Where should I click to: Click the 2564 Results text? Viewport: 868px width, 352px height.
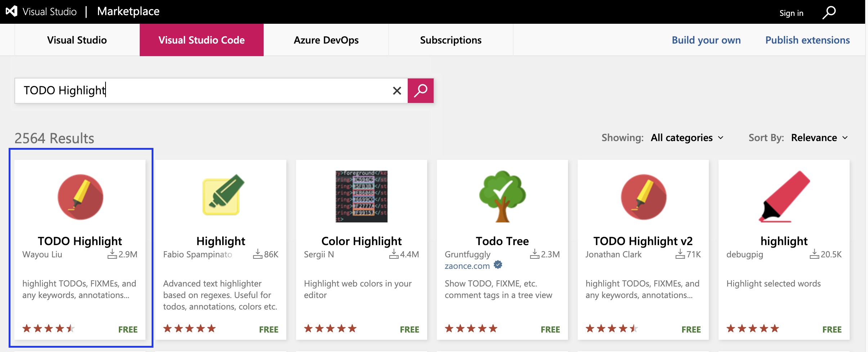pos(54,138)
